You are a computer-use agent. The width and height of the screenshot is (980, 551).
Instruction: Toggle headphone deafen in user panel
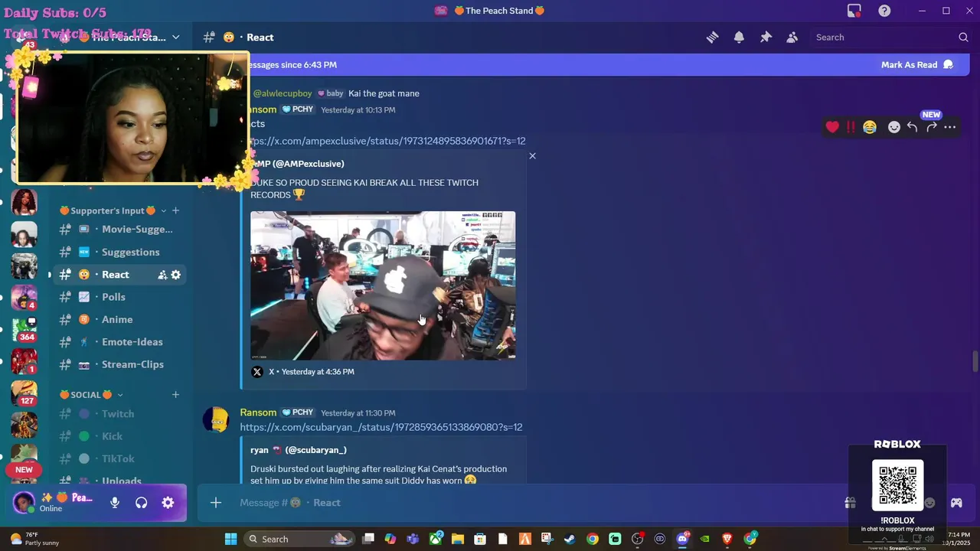coord(141,503)
